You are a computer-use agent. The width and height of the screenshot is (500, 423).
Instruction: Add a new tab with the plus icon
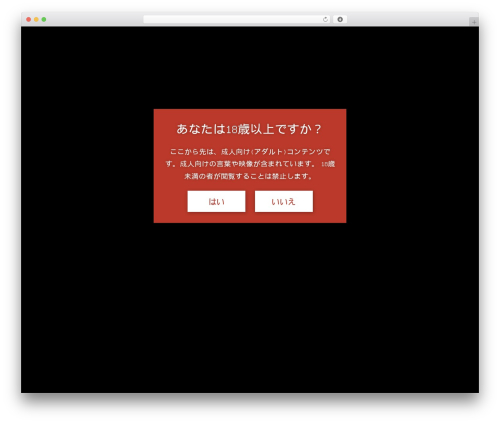(x=474, y=22)
